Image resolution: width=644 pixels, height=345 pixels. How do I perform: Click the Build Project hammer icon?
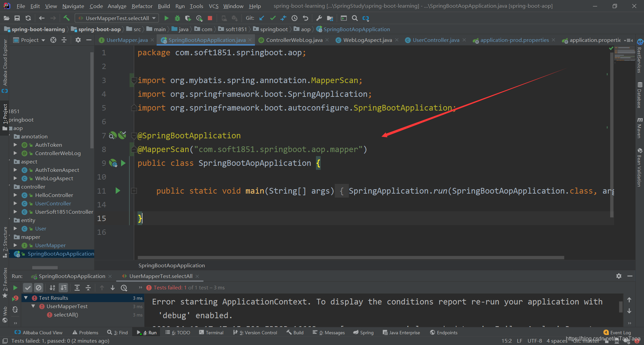tap(66, 18)
